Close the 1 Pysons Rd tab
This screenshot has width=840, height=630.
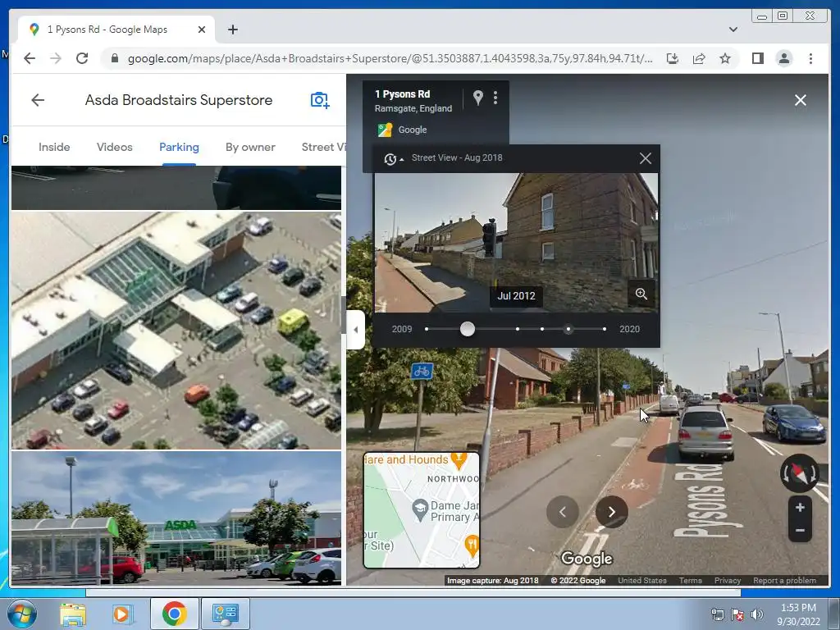point(202,30)
